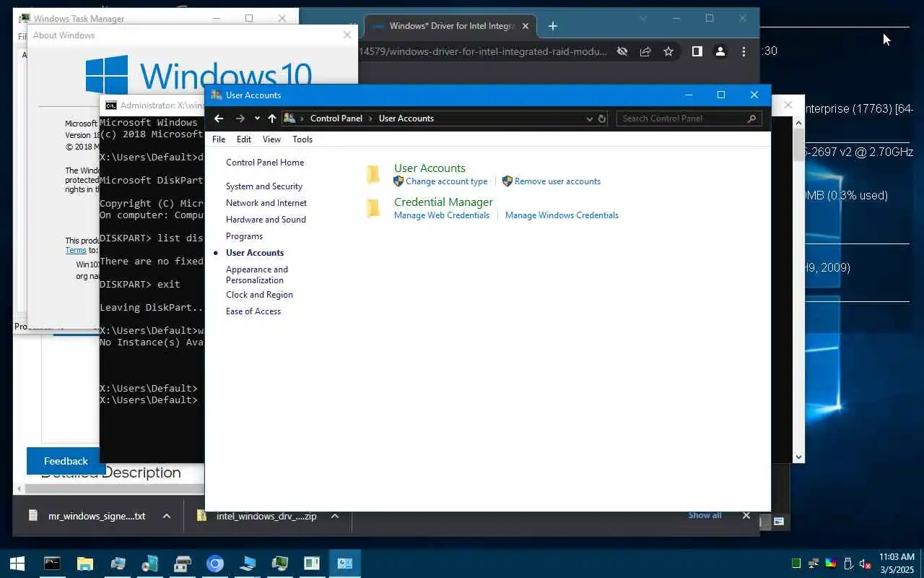Open the Credential Manager heading

tap(443, 202)
